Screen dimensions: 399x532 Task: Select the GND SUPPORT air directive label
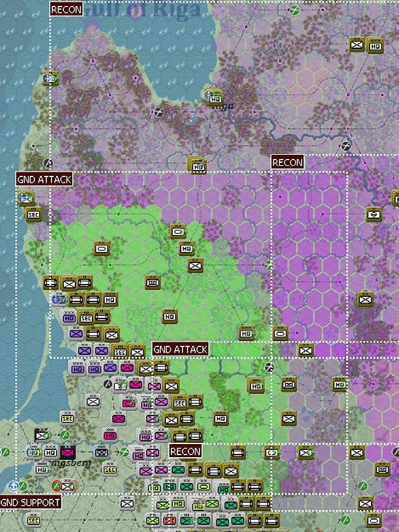pos(31,502)
